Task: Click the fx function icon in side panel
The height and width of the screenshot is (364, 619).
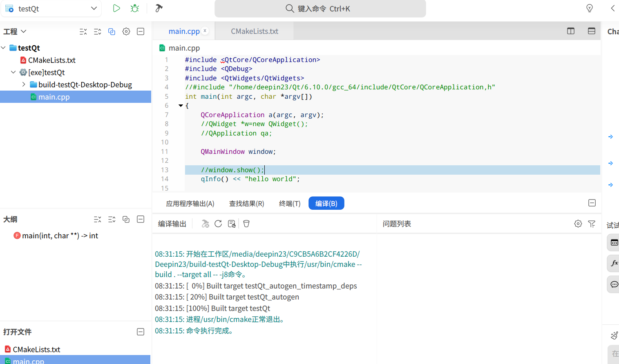Action: pyautogui.click(x=614, y=263)
